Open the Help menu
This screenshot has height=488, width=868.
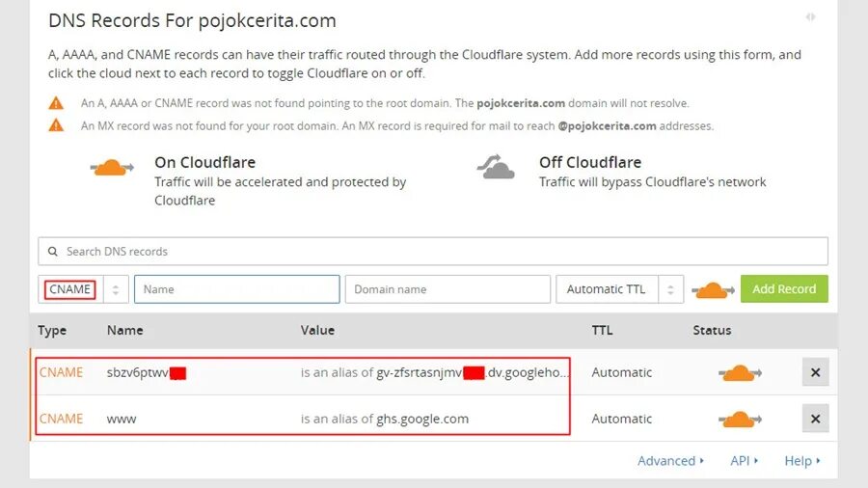click(802, 461)
